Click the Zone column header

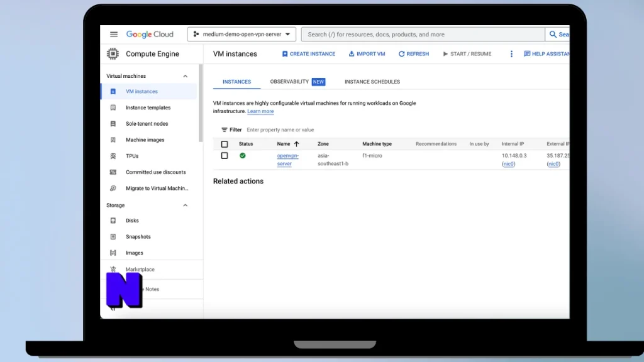click(x=323, y=144)
